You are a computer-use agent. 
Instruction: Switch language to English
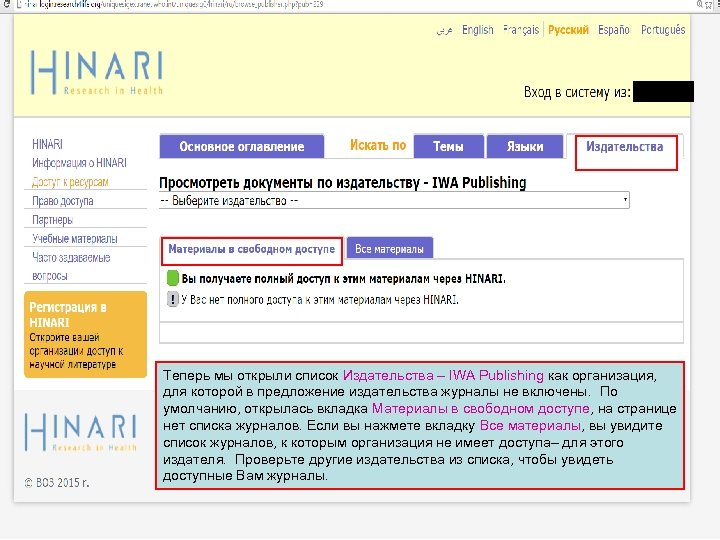tap(478, 30)
